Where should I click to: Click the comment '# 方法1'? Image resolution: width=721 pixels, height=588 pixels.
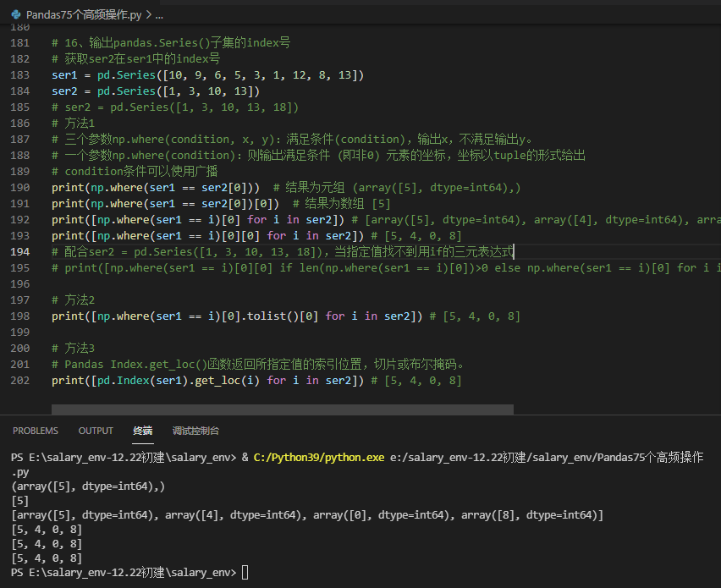click(73, 124)
